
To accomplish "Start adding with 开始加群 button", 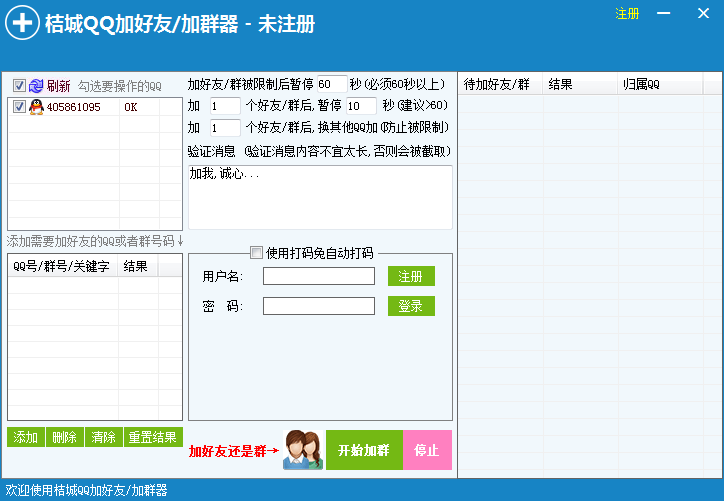I will (x=364, y=450).
